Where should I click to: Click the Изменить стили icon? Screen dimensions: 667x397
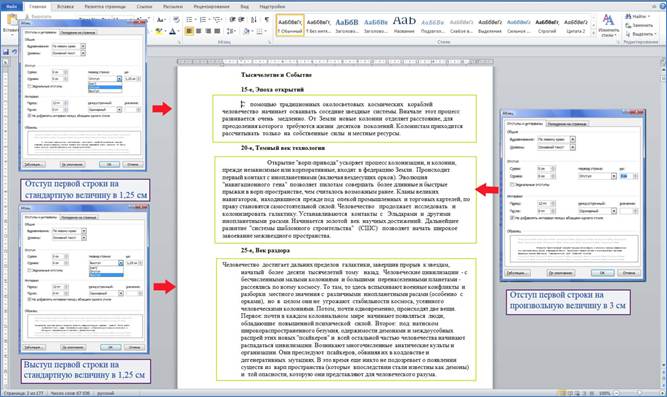click(x=608, y=25)
